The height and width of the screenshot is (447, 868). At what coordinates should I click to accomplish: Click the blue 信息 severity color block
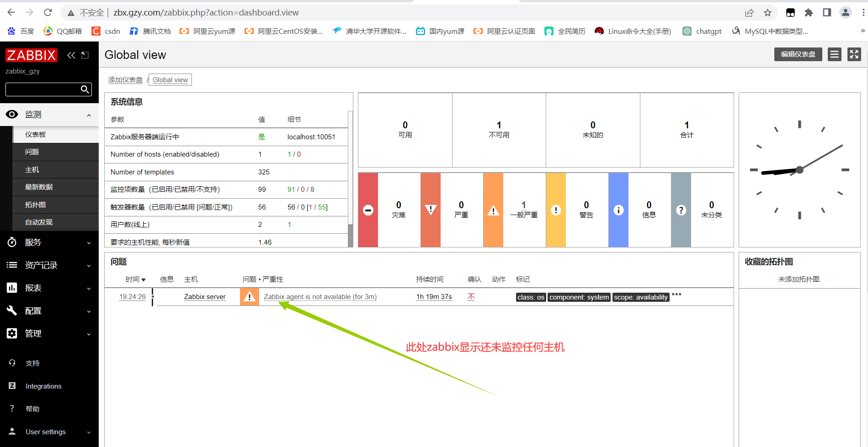(x=618, y=210)
